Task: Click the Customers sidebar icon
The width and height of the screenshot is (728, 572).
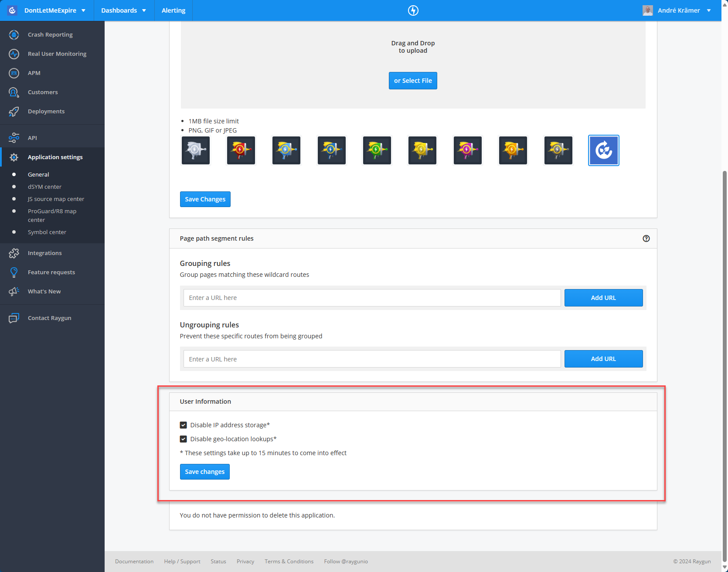Action: click(x=14, y=92)
